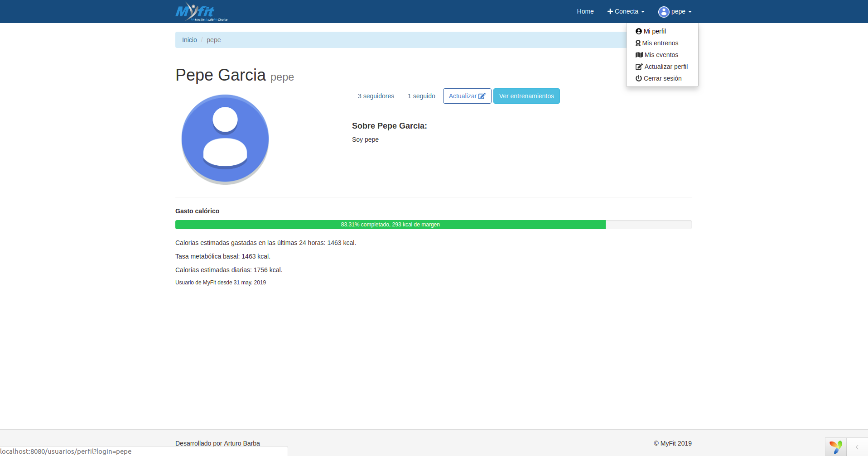Screen dimensions: 868x456
Task: Open Mis eventos menu item
Action: tap(662, 55)
